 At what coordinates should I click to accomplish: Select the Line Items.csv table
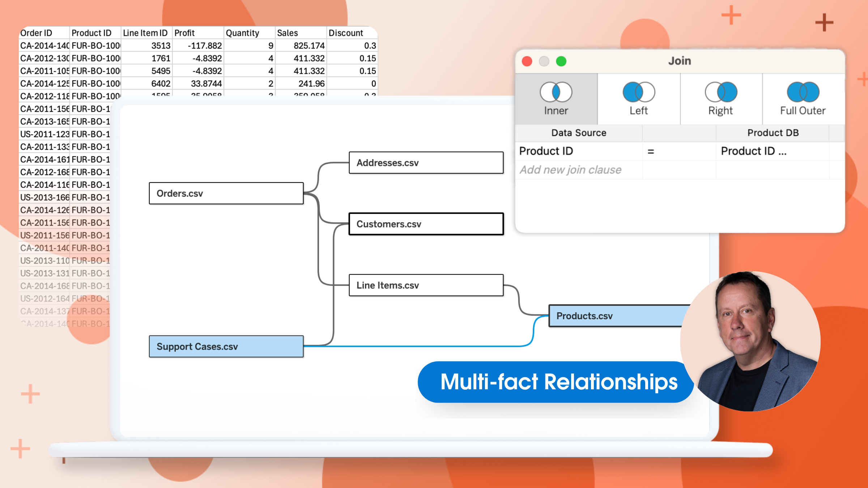(426, 285)
